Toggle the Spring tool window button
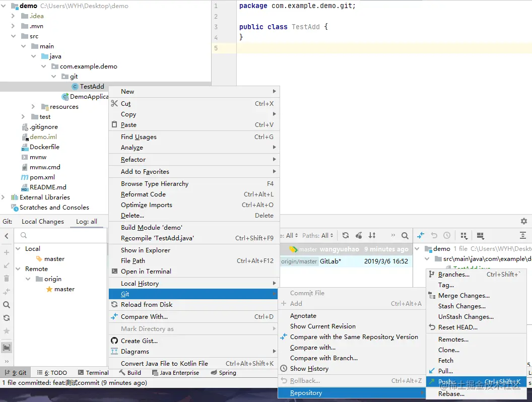The height and width of the screenshot is (402, 532). (224, 372)
